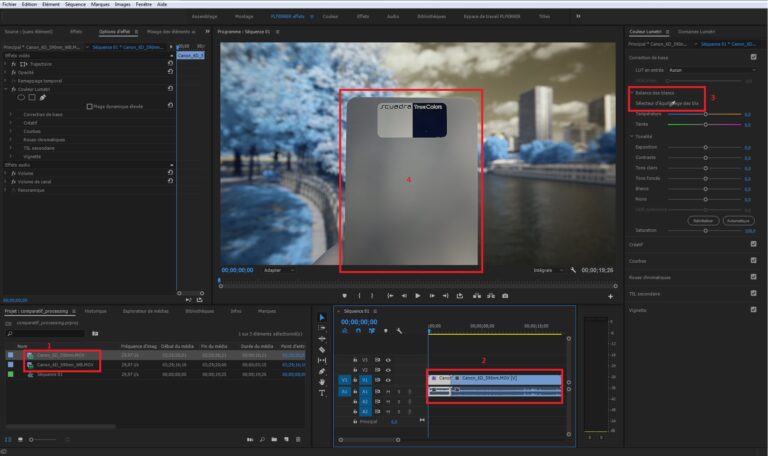Toggle TSL secondaire checkbox in Lumetri
The height and width of the screenshot is (456, 768).
click(753, 293)
